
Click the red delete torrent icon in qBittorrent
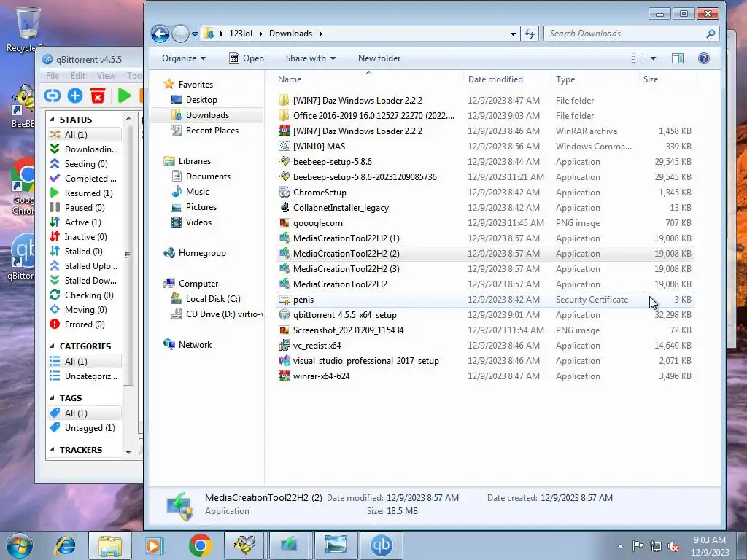click(x=98, y=96)
